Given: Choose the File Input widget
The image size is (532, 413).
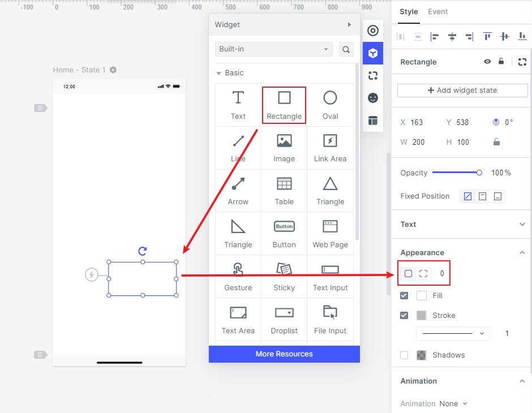Looking at the screenshot, I should click(x=330, y=320).
